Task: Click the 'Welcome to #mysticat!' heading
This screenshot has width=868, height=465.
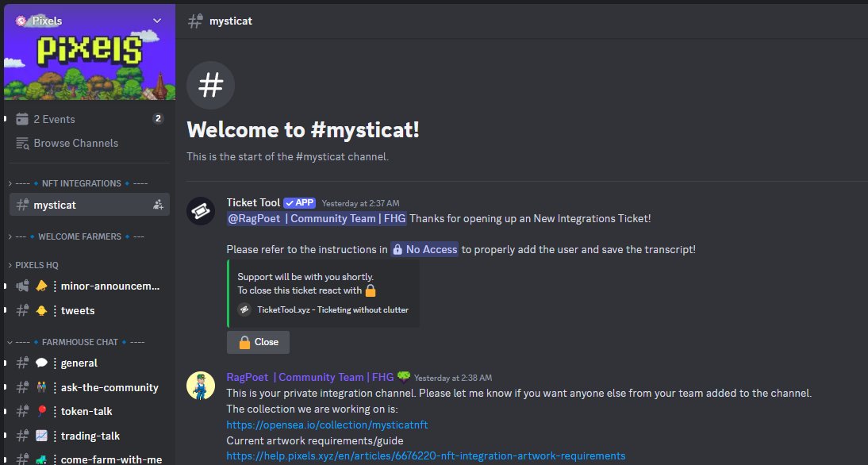Action: pyautogui.click(x=303, y=130)
